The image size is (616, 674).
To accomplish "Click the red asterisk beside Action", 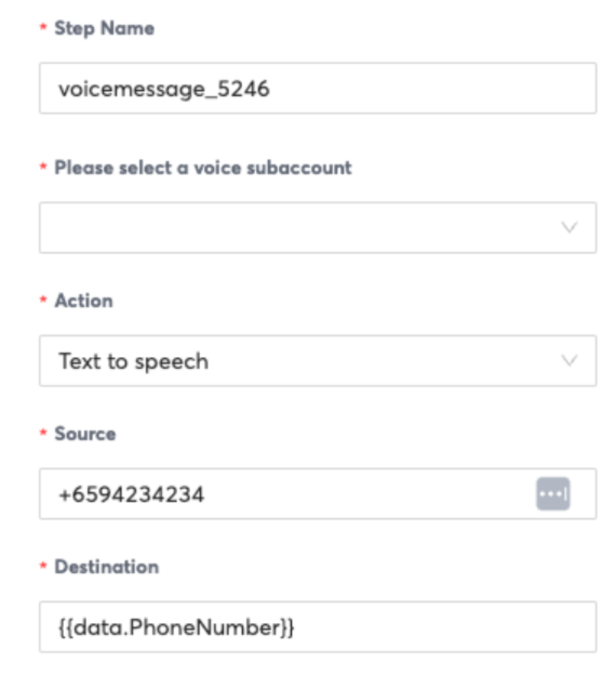I will [43, 301].
